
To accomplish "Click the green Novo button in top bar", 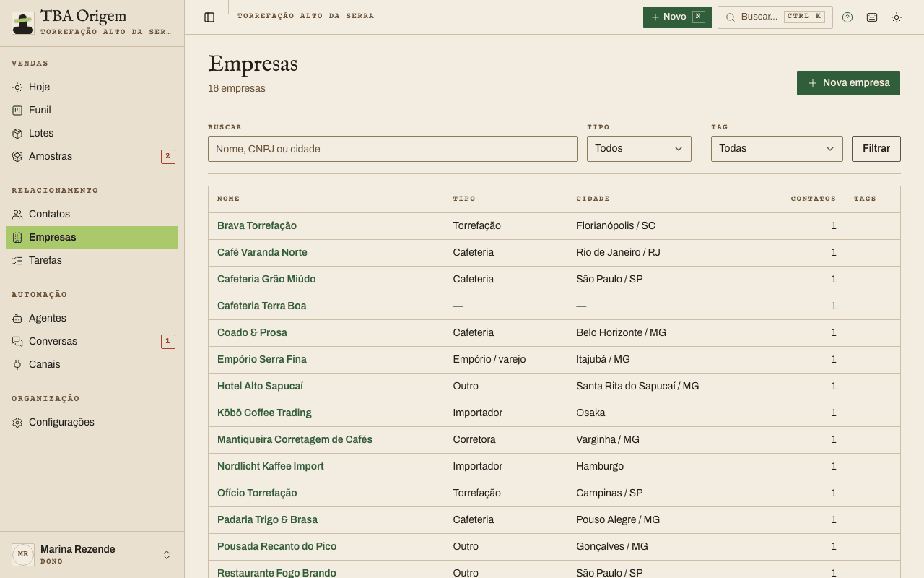I will click(678, 17).
